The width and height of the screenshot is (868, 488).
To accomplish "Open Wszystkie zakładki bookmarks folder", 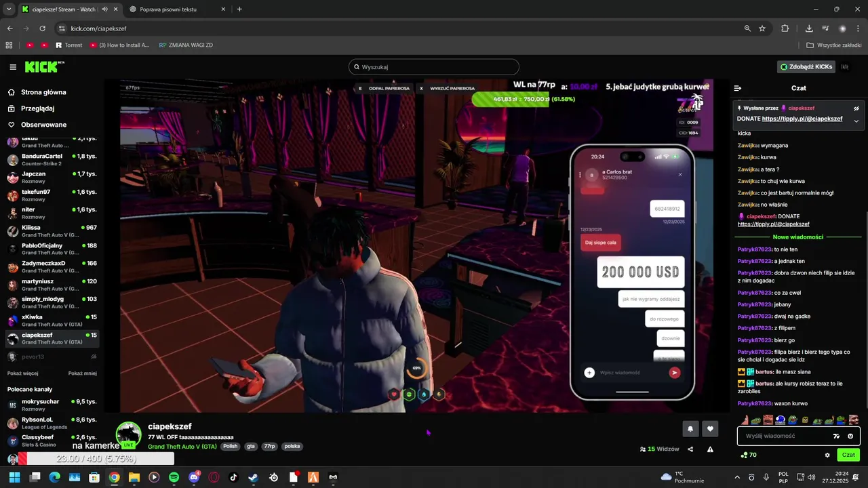I will point(834,45).
